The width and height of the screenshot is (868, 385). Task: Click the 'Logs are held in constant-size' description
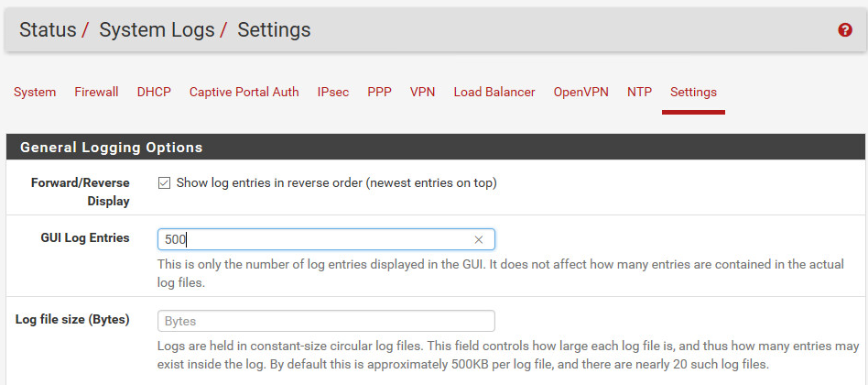508,356
